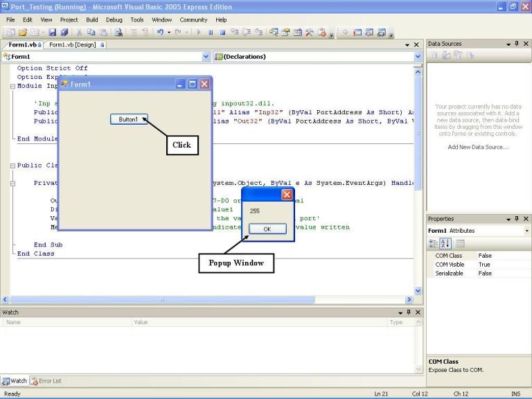Switch to the Error List tab
The height and width of the screenshot is (399, 532).
click(46, 381)
